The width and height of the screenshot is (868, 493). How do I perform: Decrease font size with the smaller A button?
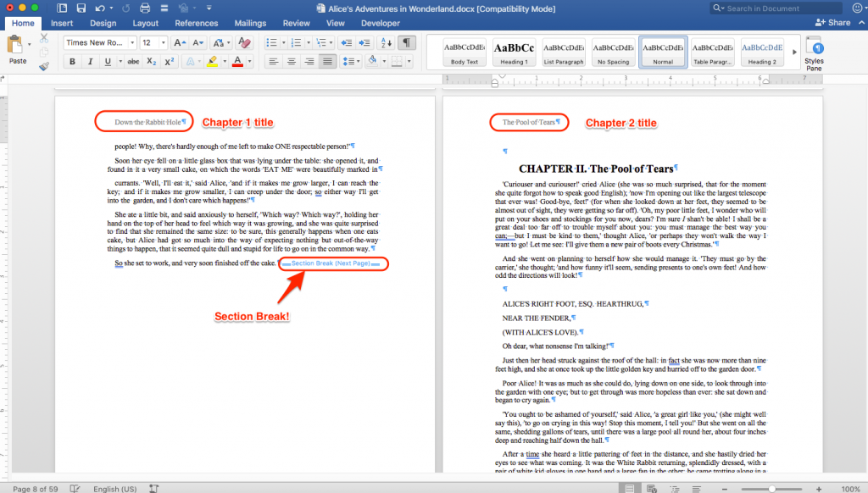pyautogui.click(x=198, y=42)
